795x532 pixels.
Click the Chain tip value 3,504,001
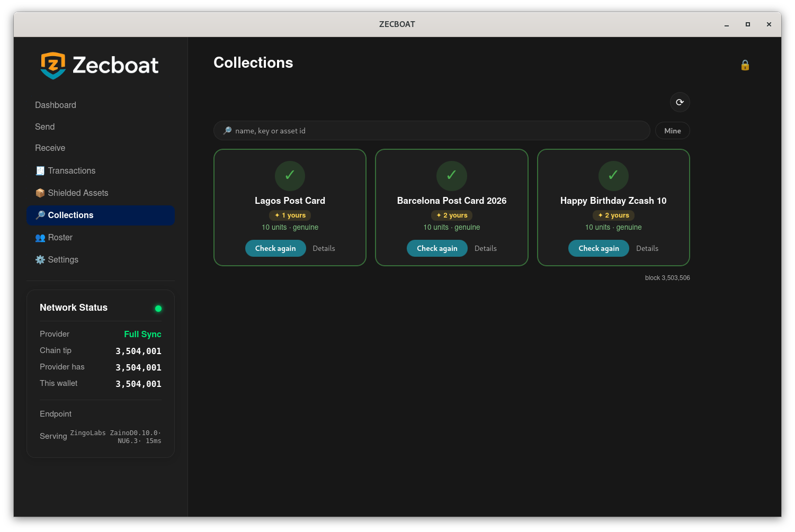point(138,351)
